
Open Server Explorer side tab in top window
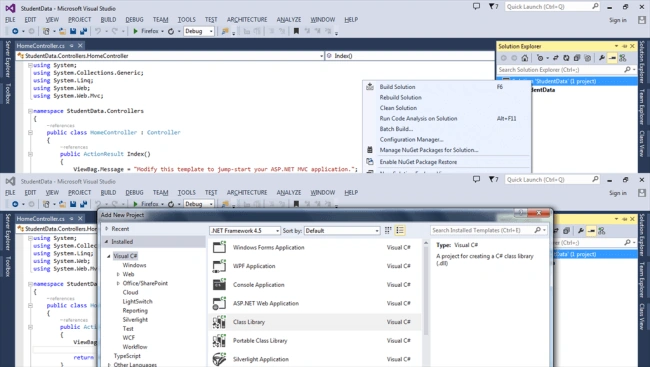pos(7,59)
